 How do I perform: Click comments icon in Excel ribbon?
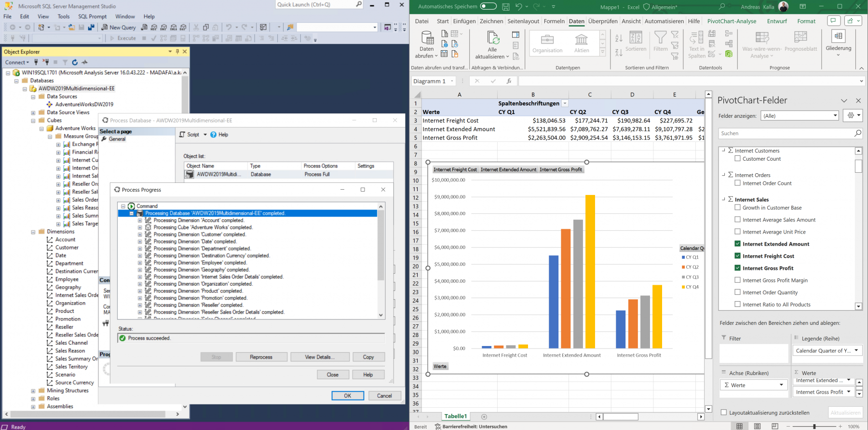pos(833,21)
